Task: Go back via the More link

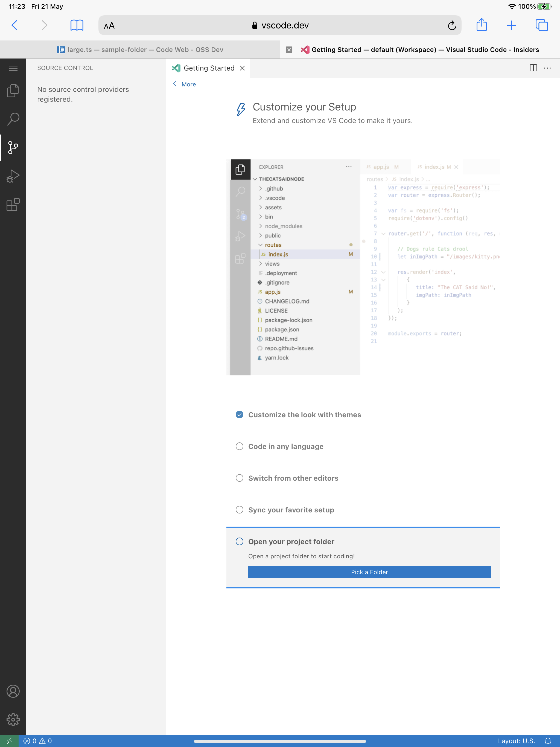Action: click(x=184, y=84)
